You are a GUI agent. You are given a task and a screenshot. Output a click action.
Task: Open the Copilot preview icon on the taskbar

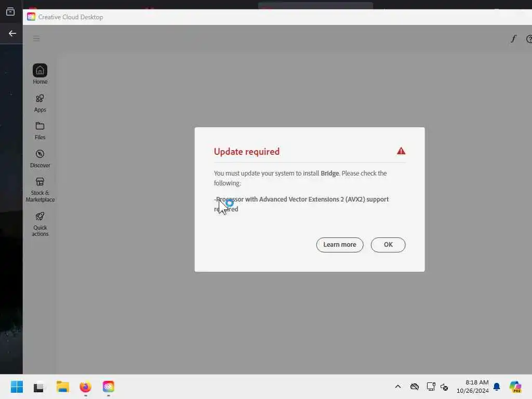[515, 387]
